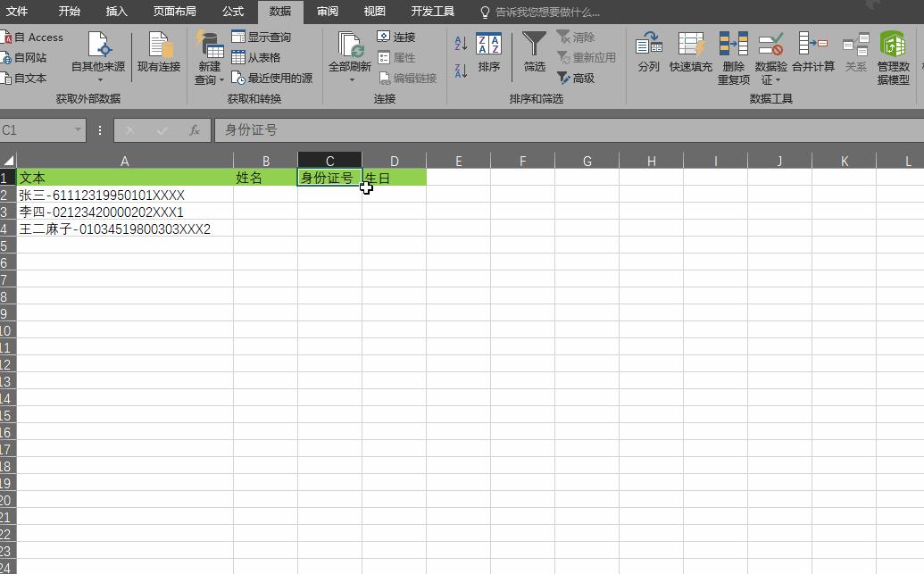The width and height of the screenshot is (924, 574).
Task: Click 合并计算 consolidate
Action: tap(813, 53)
